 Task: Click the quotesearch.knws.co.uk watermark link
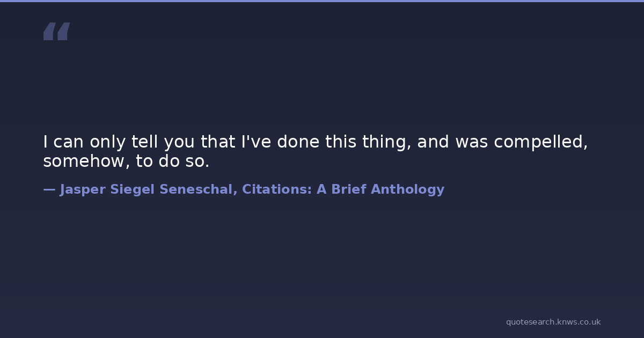(x=553, y=322)
